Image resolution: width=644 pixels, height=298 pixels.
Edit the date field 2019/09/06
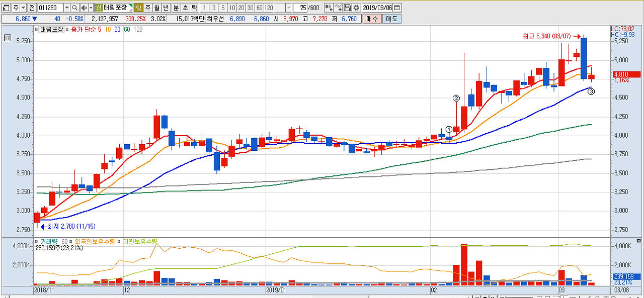[x=377, y=8]
